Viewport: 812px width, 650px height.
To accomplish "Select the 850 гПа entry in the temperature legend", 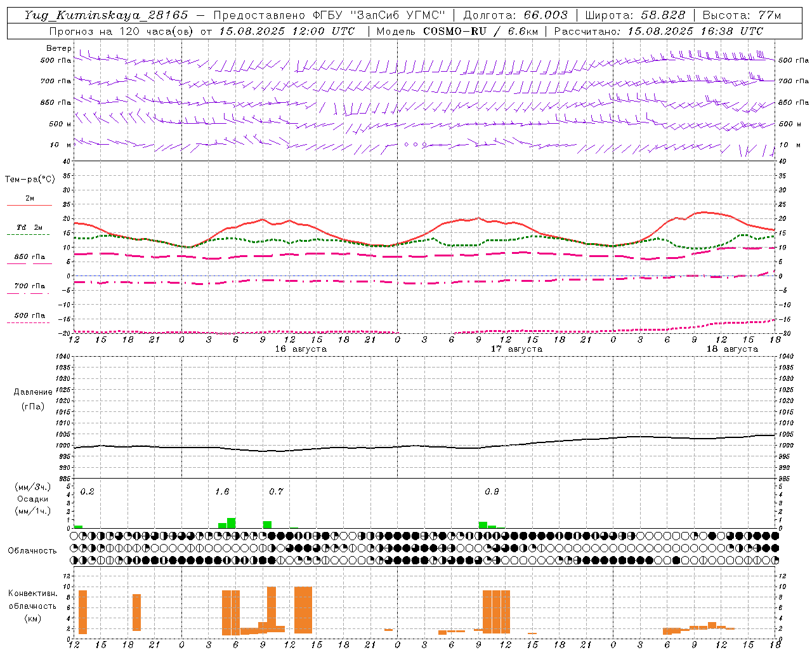I will click(30, 256).
